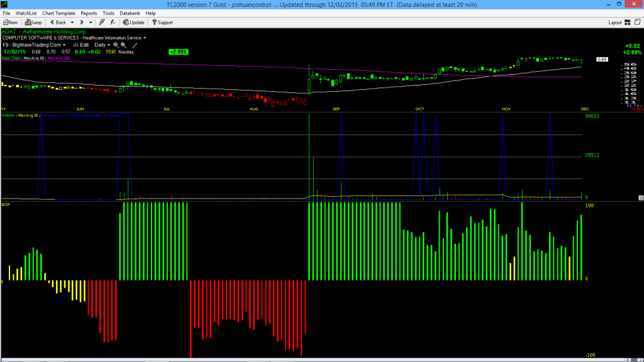Image resolution: width=644 pixels, height=362 pixels.
Task: Open the Reports menu
Action: point(89,13)
